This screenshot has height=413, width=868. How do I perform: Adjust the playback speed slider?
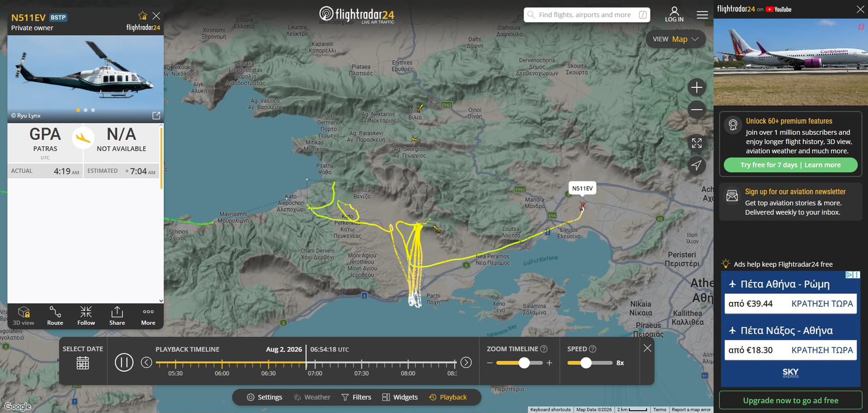(x=586, y=363)
